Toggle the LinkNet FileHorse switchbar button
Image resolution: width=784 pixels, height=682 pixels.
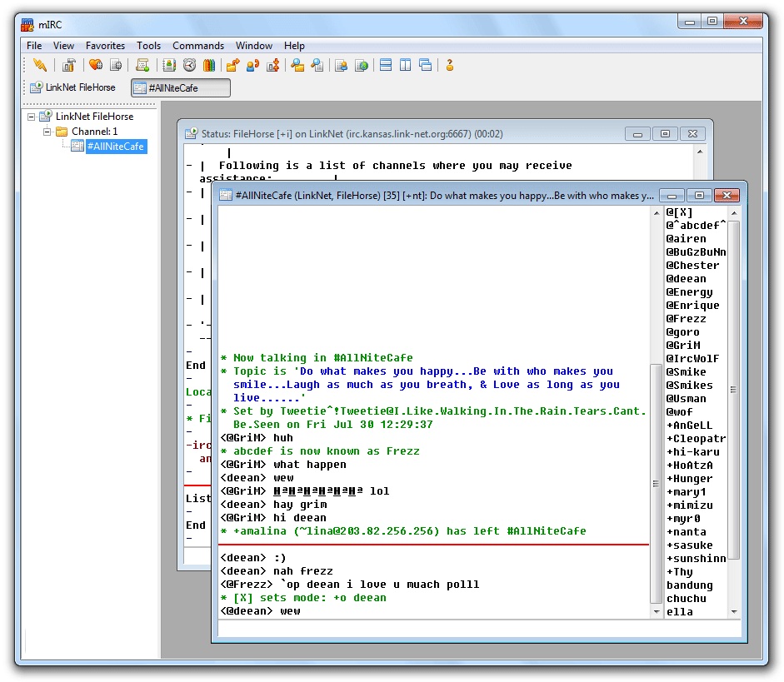(73, 87)
